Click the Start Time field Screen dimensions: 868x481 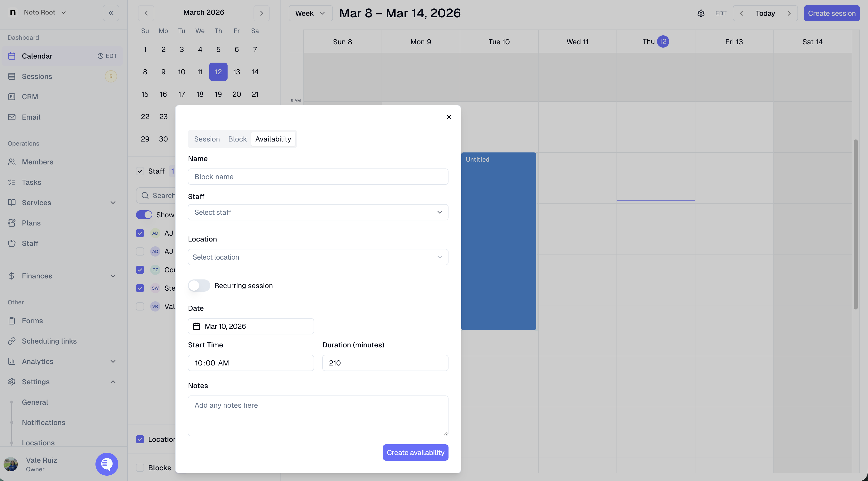tap(251, 363)
